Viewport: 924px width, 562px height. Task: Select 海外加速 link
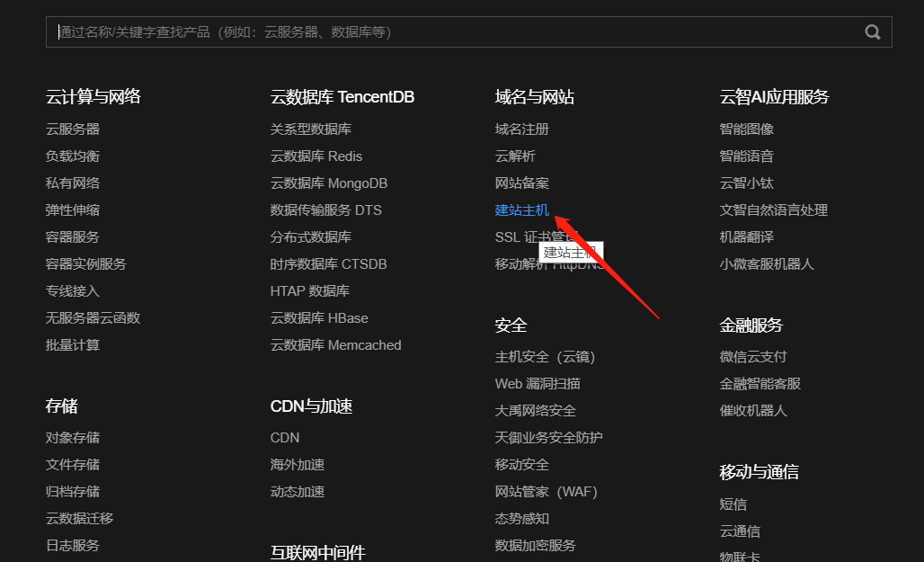[x=297, y=465]
